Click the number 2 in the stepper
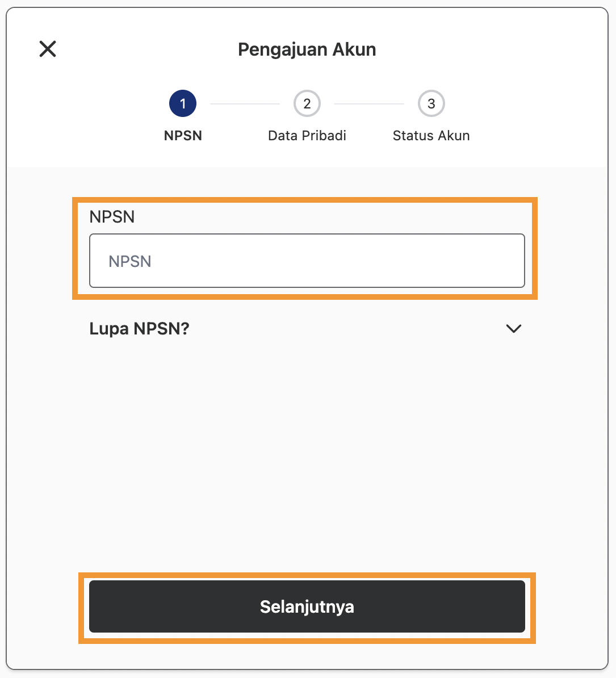 [307, 104]
